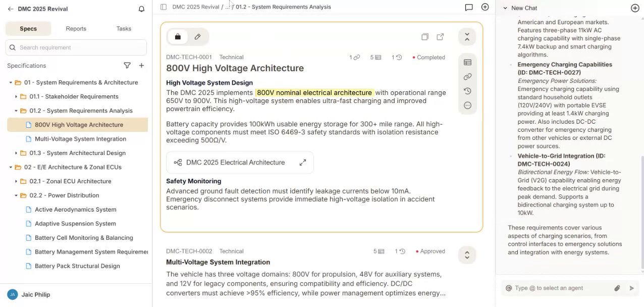Open the specifications filter icon
This screenshot has height=307, width=644.
127,66
